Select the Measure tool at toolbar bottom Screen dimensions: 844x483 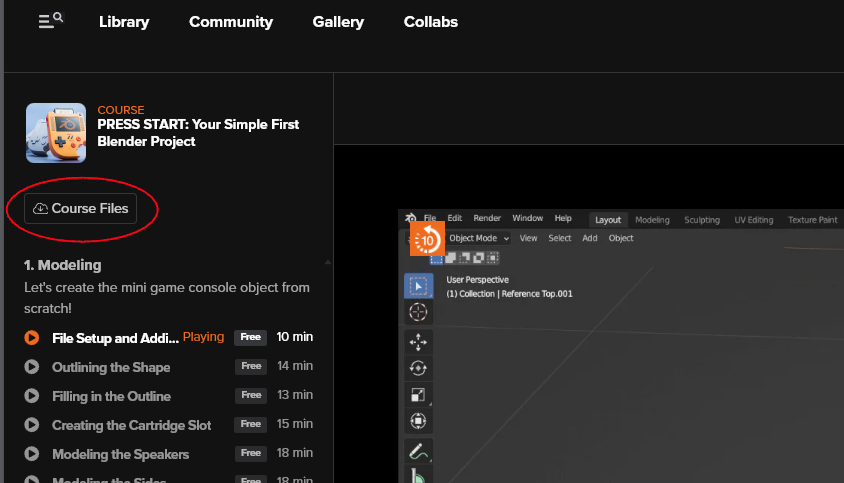click(418, 475)
